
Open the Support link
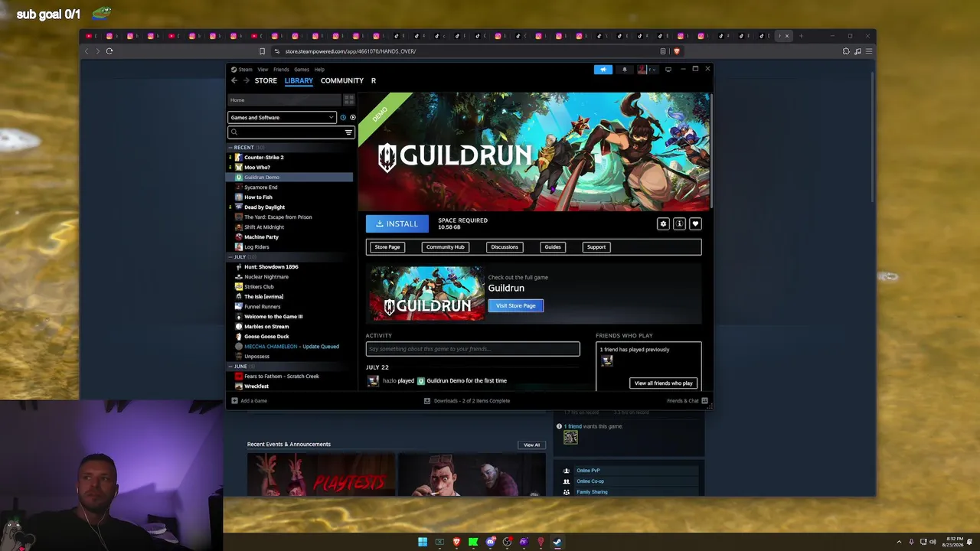click(x=596, y=247)
